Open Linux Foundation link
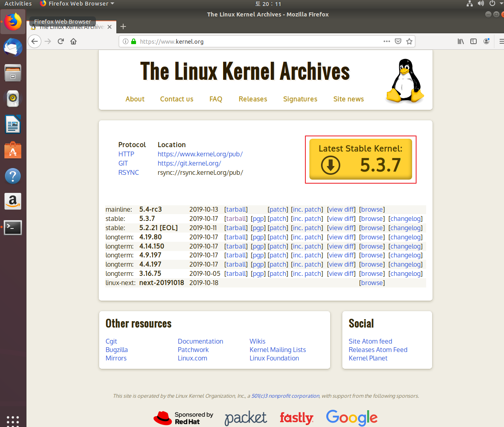Image resolution: width=504 pixels, height=427 pixels. [x=274, y=358]
